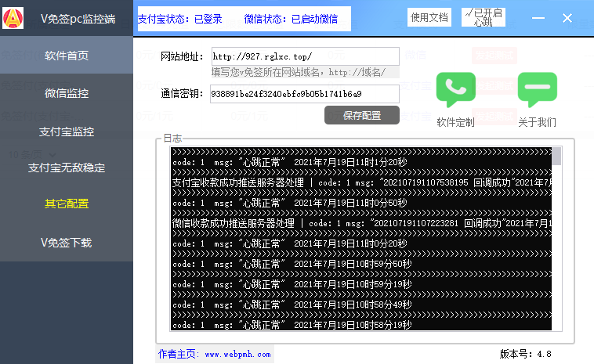Screen dimensions: 594x364
Task: Open 支付宝监控 in the sidebar
Action: coord(67,132)
